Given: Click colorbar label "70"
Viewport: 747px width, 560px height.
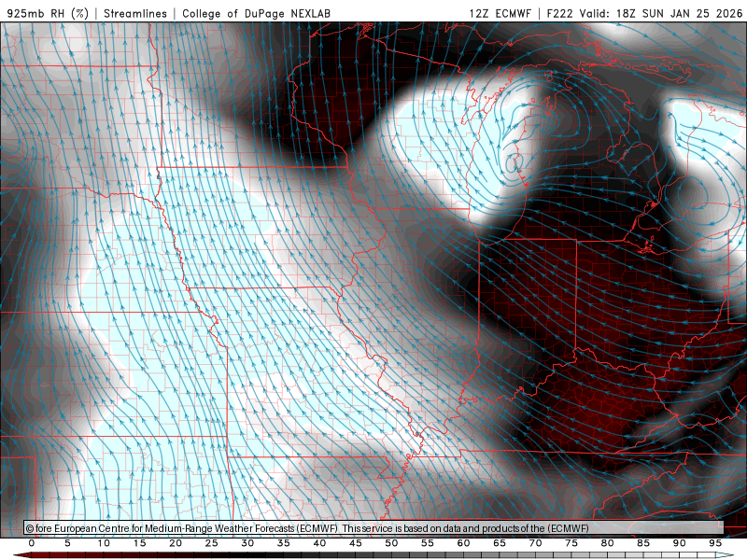Looking at the screenshot, I should (x=535, y=543).
